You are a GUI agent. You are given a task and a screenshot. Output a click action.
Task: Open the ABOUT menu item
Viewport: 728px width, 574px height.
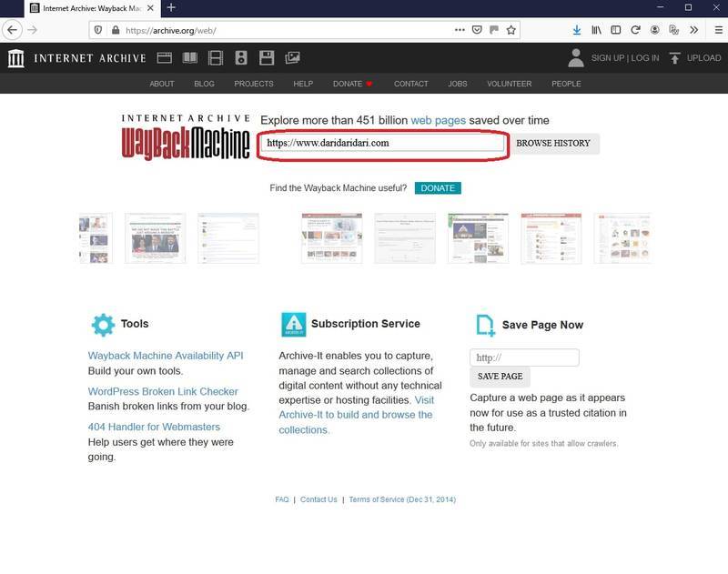point(162,84)
